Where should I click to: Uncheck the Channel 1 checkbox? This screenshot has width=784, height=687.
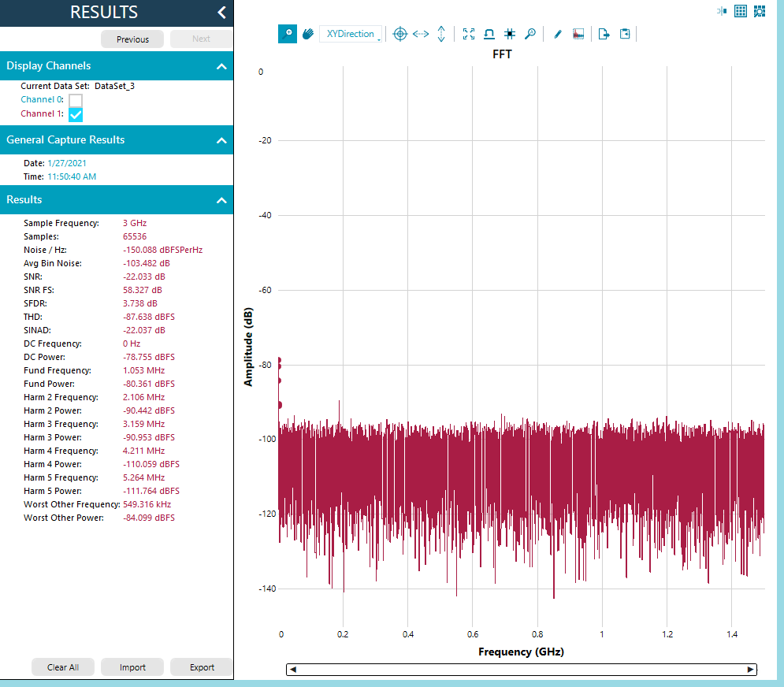pos(76,114)
